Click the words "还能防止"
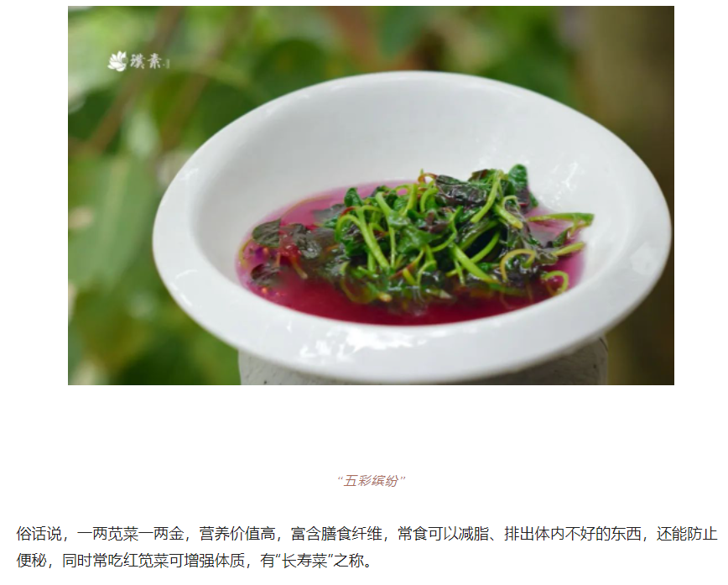728x585 pixels. 687,534
